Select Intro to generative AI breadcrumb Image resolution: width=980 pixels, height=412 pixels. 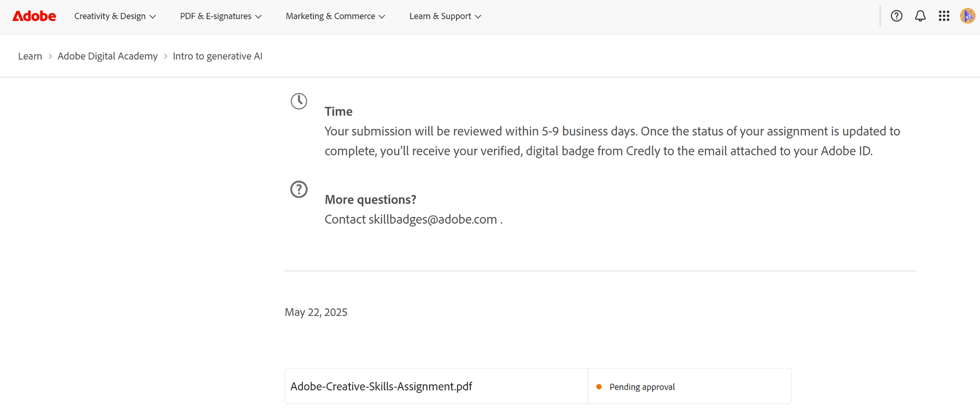tap(218, 56)
